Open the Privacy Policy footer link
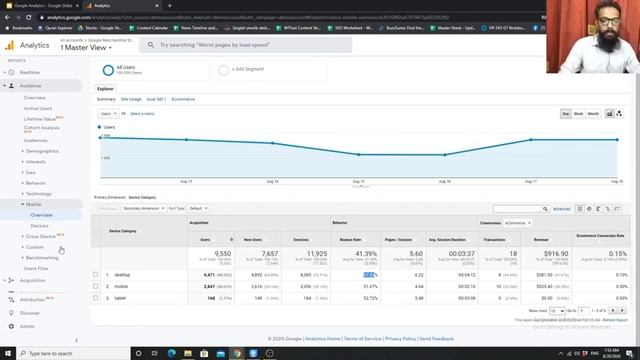Screen dimensions: 640x360 (x=400, y=339)
